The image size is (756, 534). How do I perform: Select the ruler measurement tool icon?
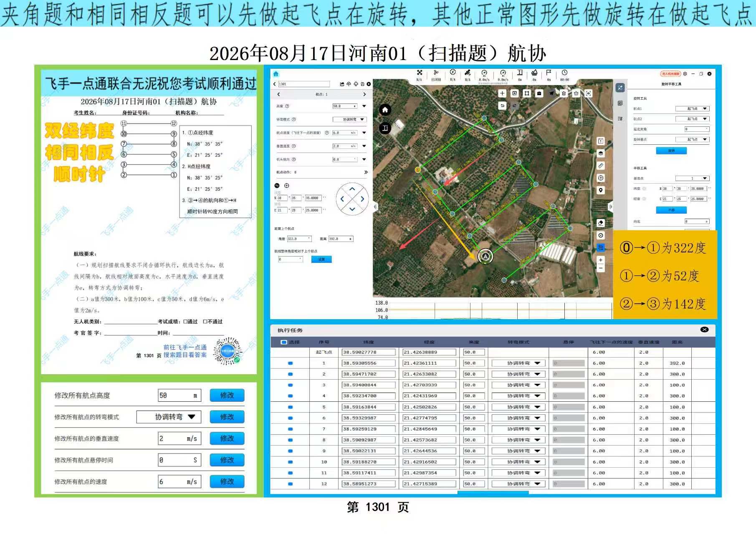pyautogui.click(x=601, y=166)
